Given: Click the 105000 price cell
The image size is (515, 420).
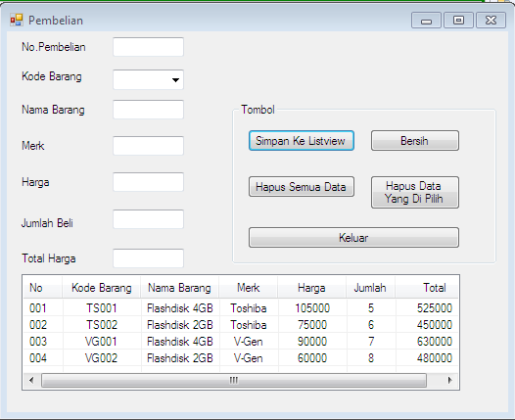Looking at the screenshot, I should click(312, 308).
